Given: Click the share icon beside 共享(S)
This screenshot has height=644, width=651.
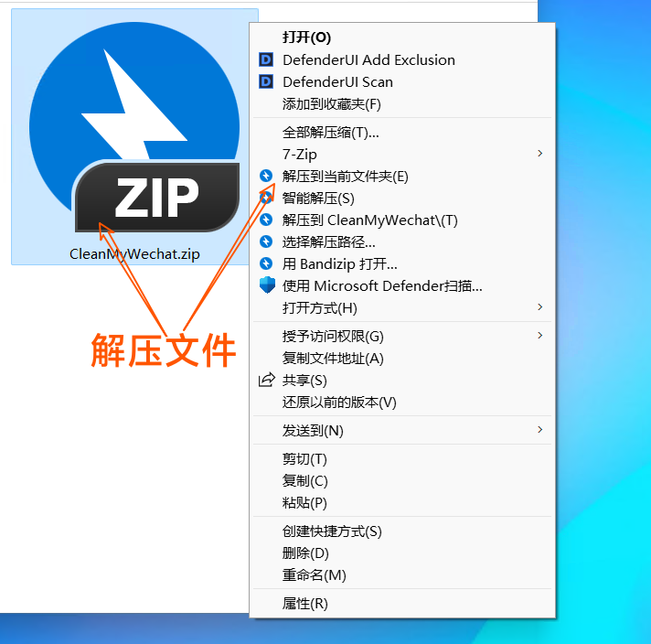Looking at the screenshot, I should point(267,380).
